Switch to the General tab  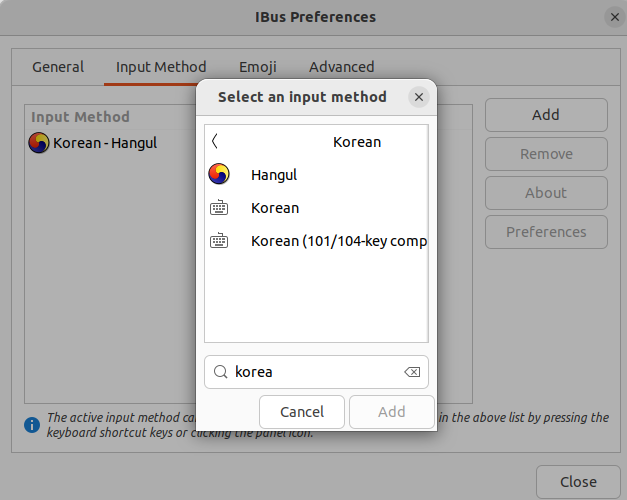(x=58, y=67)
